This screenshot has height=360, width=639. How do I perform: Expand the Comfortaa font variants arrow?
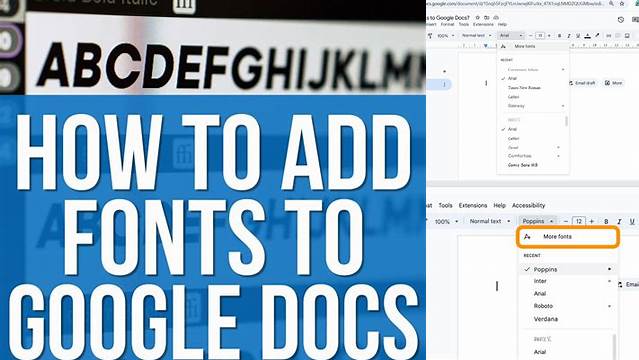coord(558,156)
